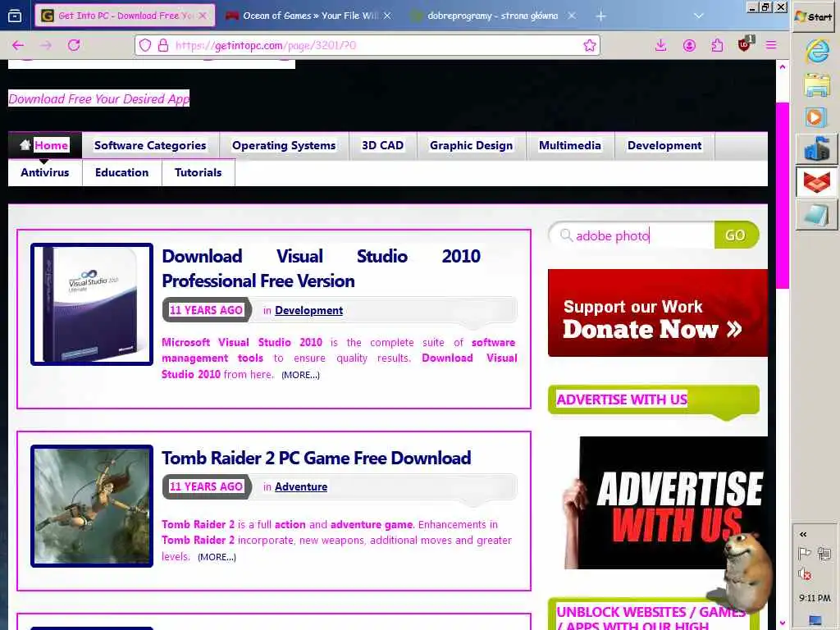Click the Action Center flag tray icon
Viewport: 840px width, 630px height.
point(804,553)
